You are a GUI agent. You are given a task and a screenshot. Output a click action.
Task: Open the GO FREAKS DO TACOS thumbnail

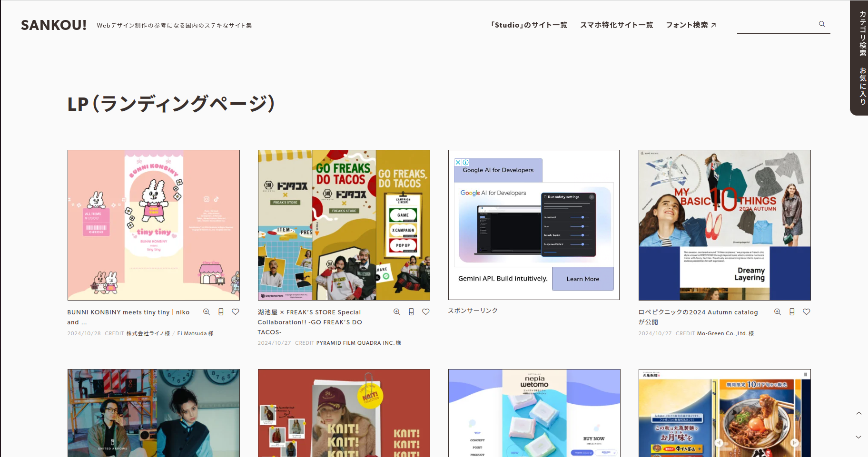[344, 225]
